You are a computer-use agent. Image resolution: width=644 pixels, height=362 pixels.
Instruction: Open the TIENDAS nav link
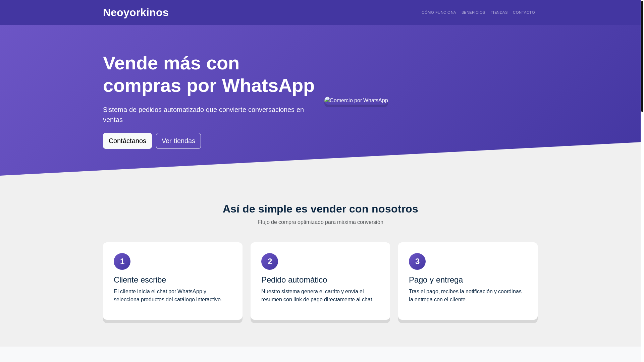[499, 12]
